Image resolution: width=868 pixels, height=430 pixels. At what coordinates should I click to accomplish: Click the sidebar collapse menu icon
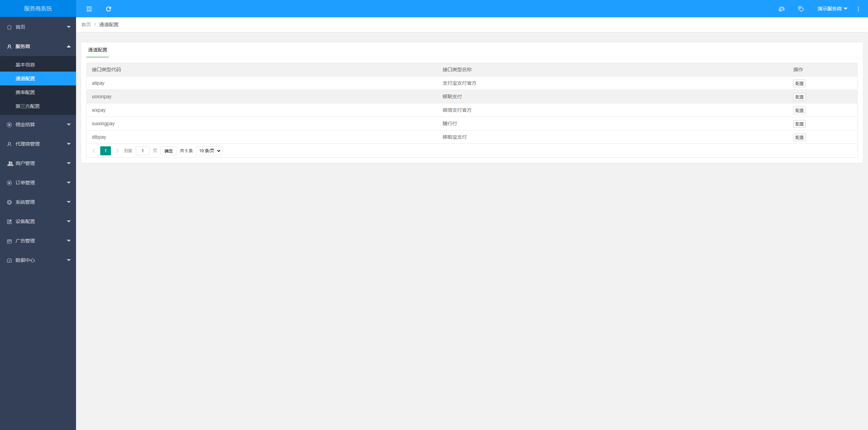89,9
